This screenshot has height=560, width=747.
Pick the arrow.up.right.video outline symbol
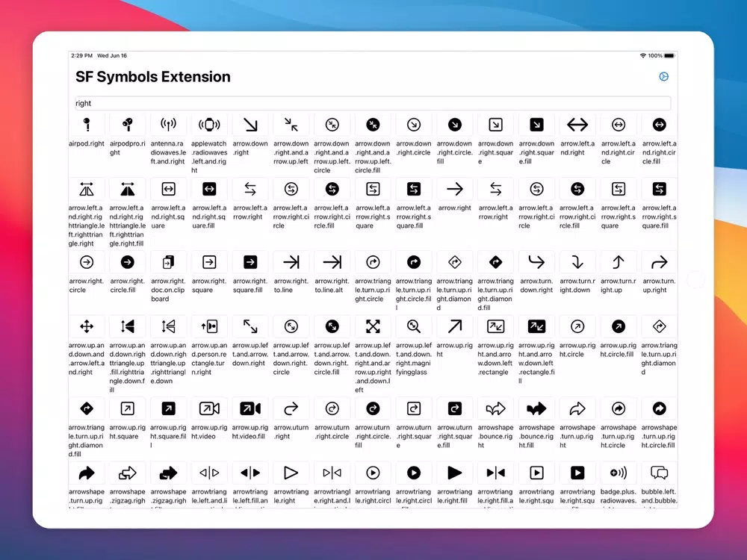209,408
